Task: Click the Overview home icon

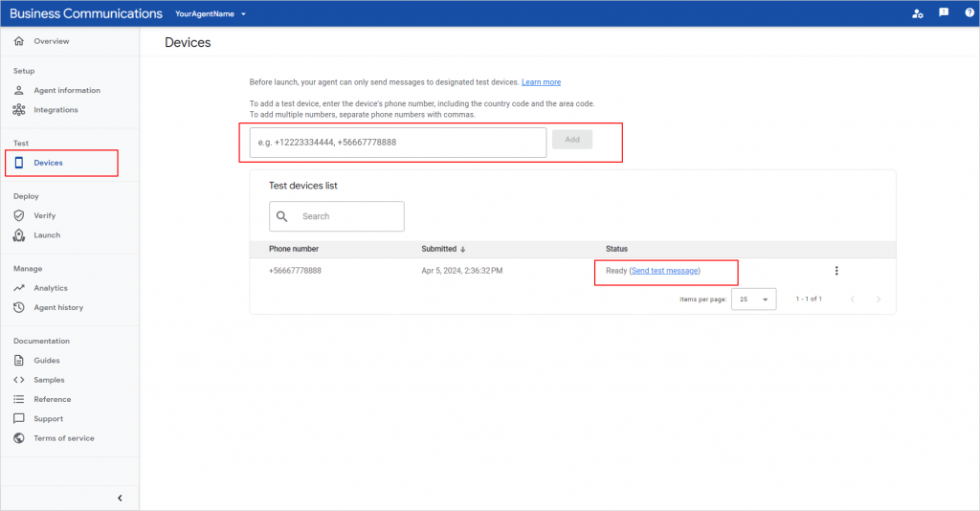Action: click(19, 41)
